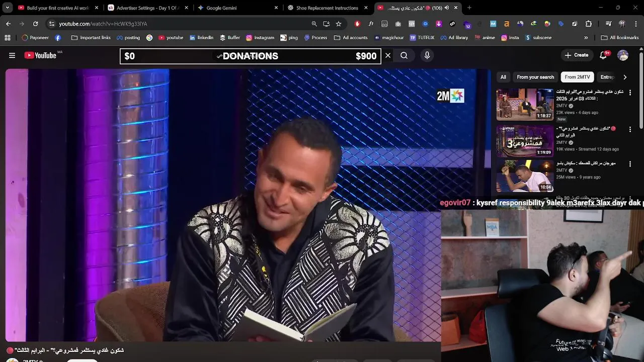Open the 1:19:09 recommended video thumbnail

[x=525, y=141]
